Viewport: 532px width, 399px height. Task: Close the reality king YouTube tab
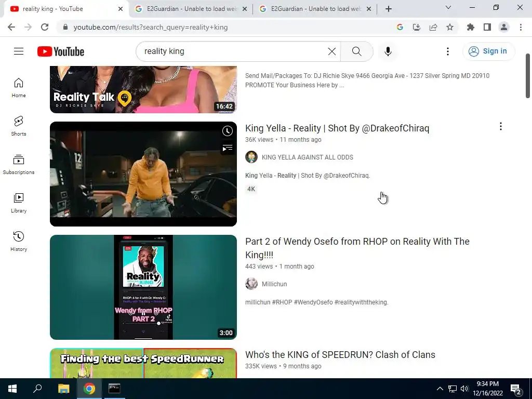121,9
